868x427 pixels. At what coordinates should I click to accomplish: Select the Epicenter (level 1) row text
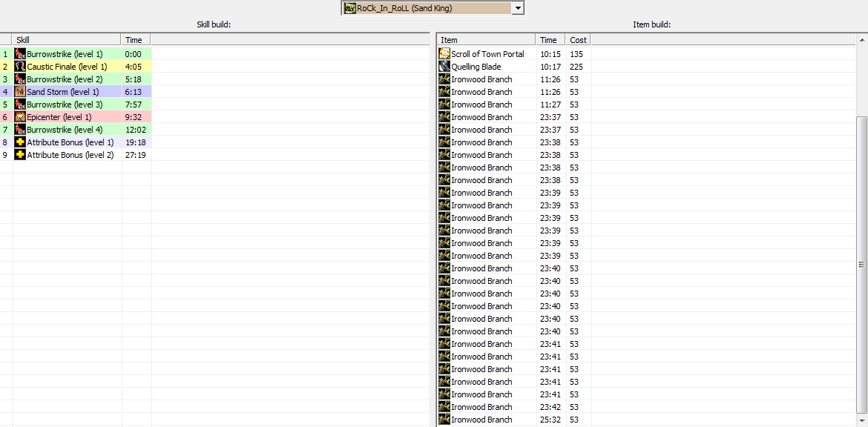click(x=59, y=117)
